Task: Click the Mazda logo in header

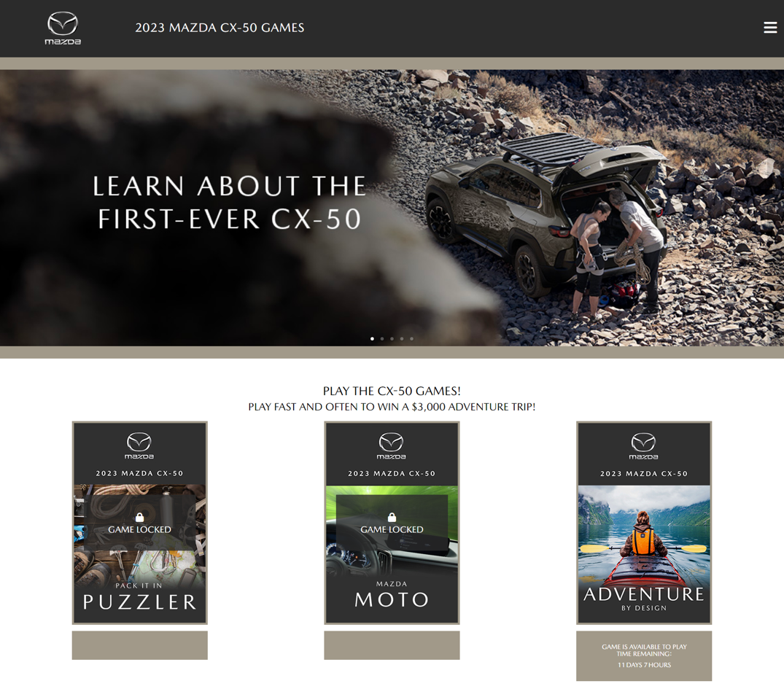Action: pos(63,28)
